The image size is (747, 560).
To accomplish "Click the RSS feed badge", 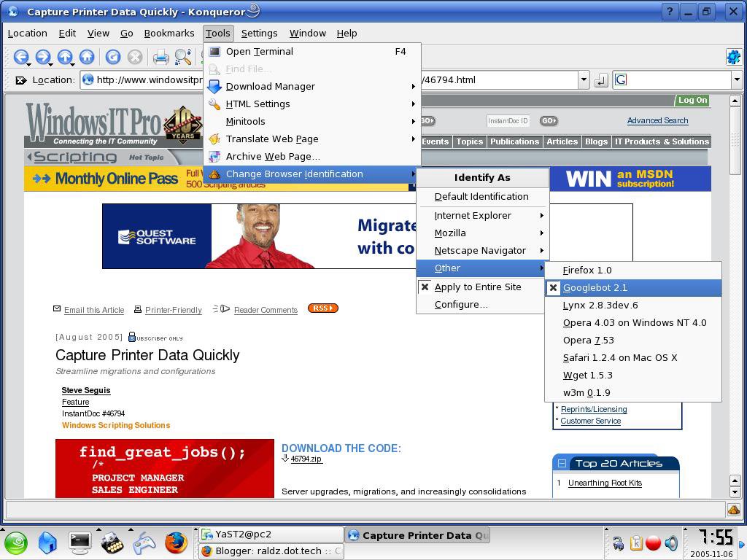I will (x=323, y=308).
